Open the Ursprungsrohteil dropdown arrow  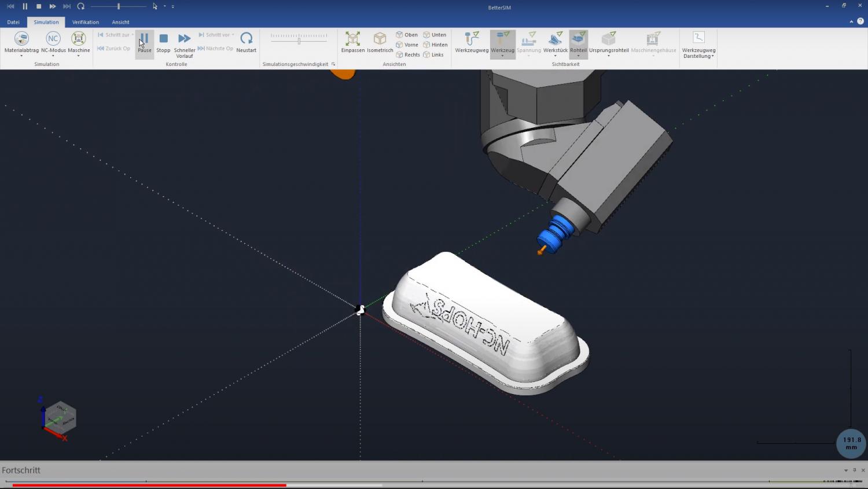[609, 54]
